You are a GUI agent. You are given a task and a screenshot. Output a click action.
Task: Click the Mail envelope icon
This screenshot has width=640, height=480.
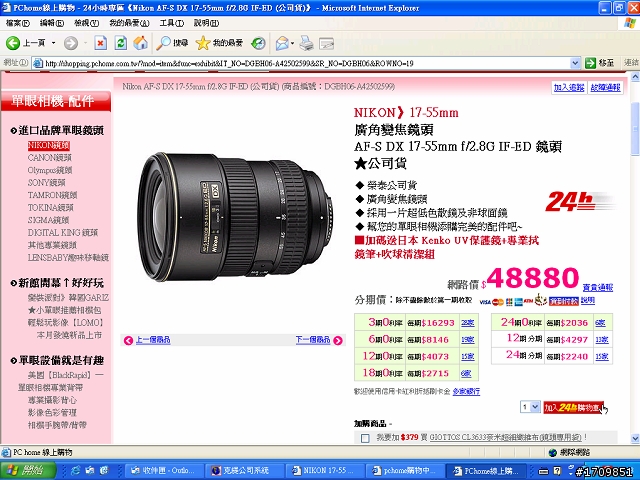[x=282, y=42]
